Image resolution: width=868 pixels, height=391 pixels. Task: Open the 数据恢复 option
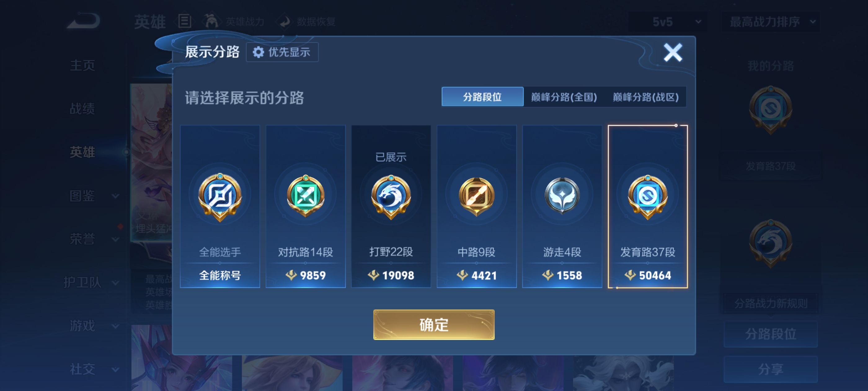tap(307, 22)
